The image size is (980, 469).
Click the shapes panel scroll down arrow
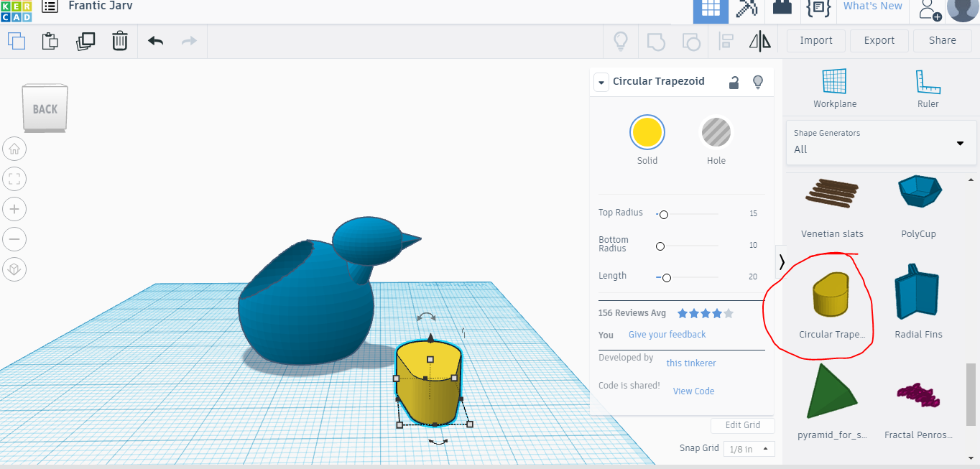pos(972,458)
